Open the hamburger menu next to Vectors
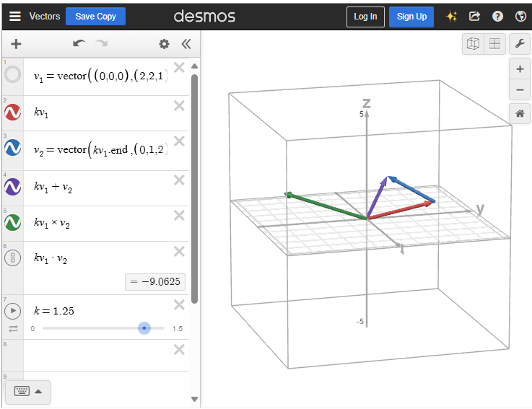The image size is (532, 409). tap(14, 16)
